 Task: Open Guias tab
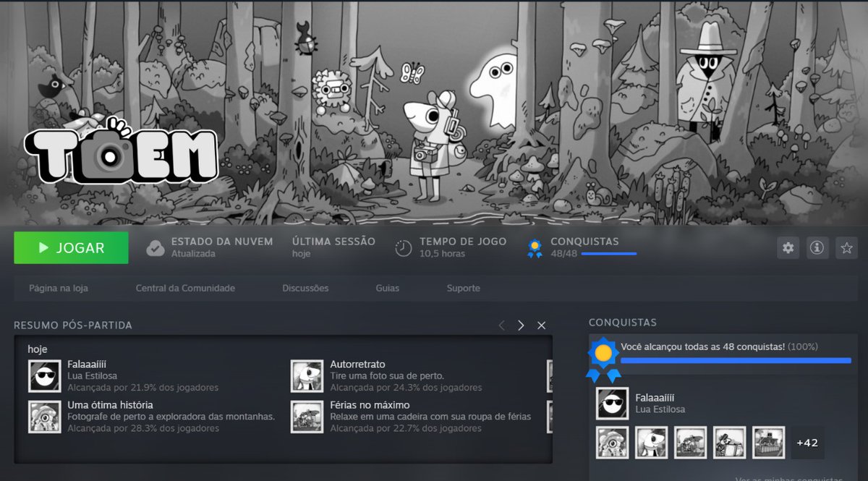click(387, 288)
